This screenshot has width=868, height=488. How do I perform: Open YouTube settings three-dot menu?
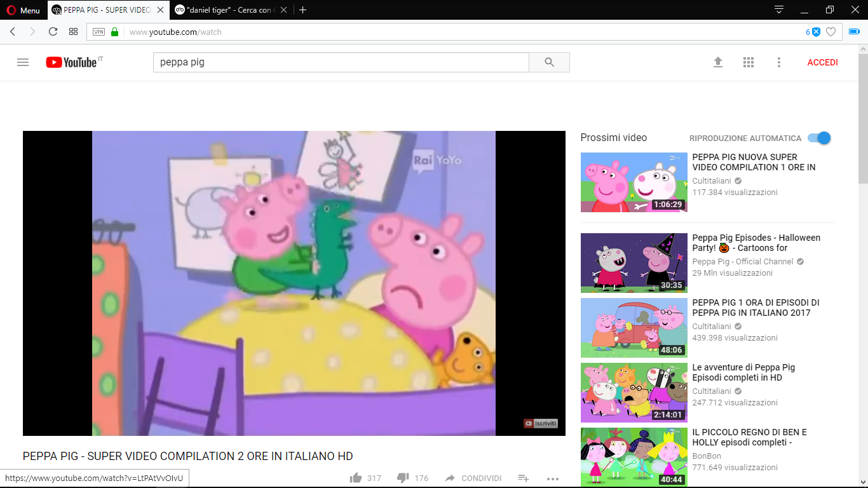pos(779,62)
